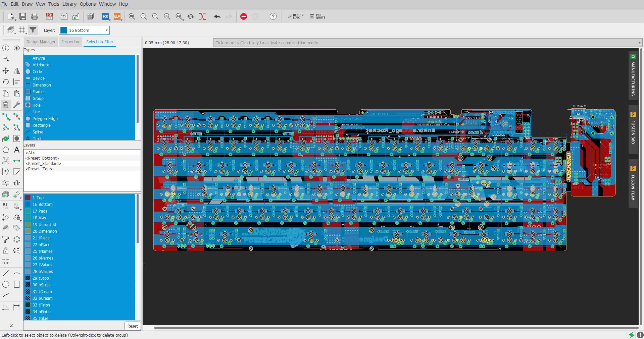Open the SCH/BRD schematic switch icon
The height and width of the screenshot is (339, 644).
[x=49, y=16]
